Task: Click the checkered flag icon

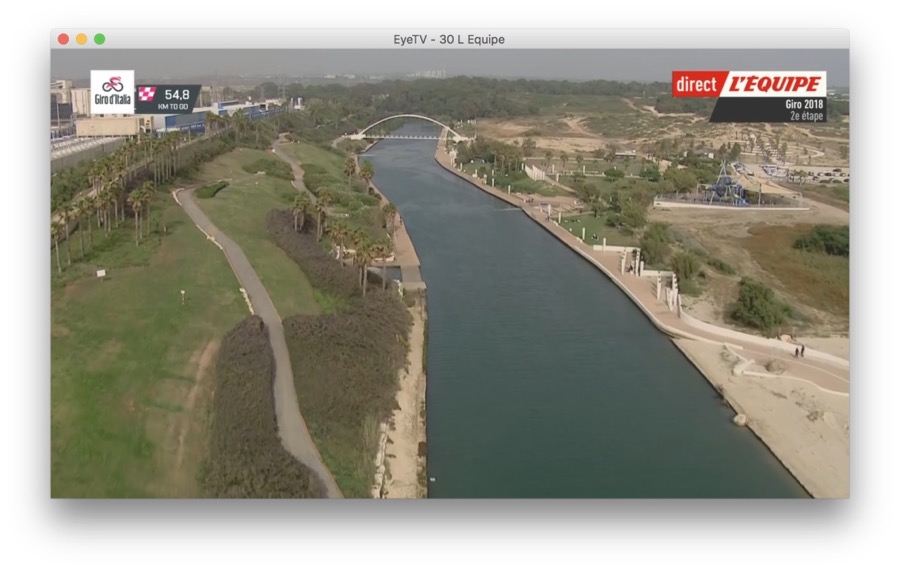Action: coord(147,95)
